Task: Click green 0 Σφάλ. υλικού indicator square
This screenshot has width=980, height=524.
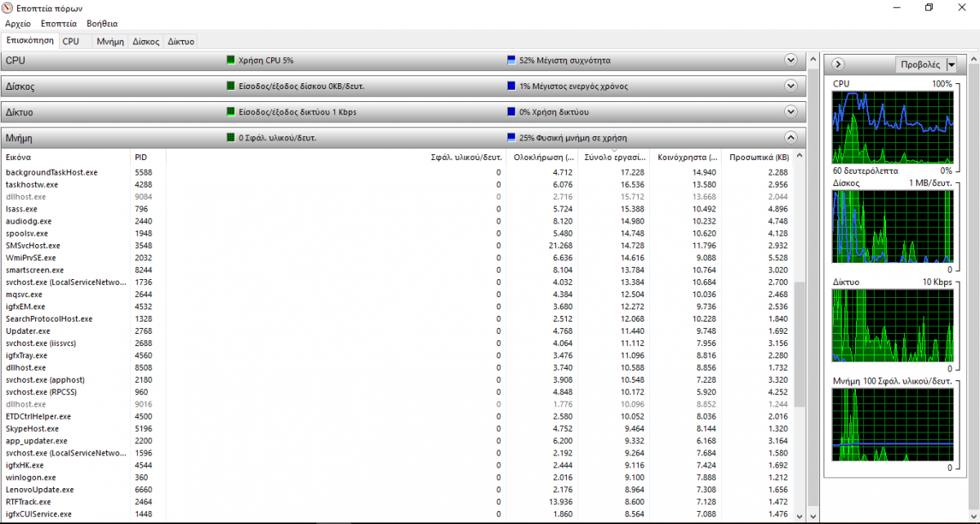Action: (230, 138)
